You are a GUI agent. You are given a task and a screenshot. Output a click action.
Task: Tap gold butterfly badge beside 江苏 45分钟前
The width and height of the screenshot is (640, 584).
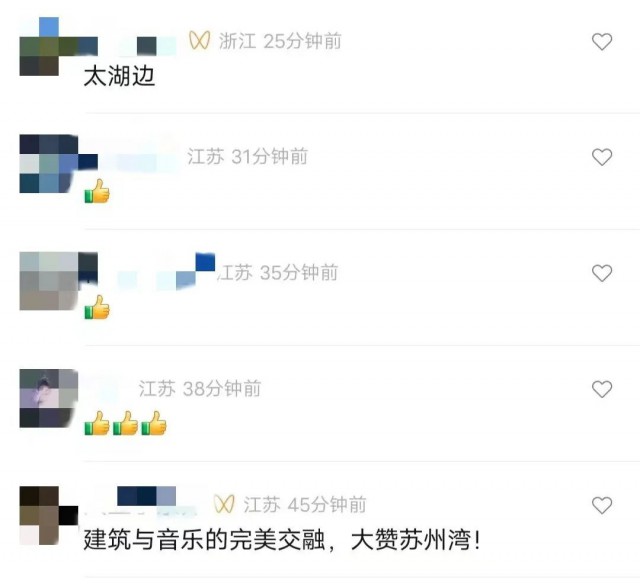coord(224,504)
